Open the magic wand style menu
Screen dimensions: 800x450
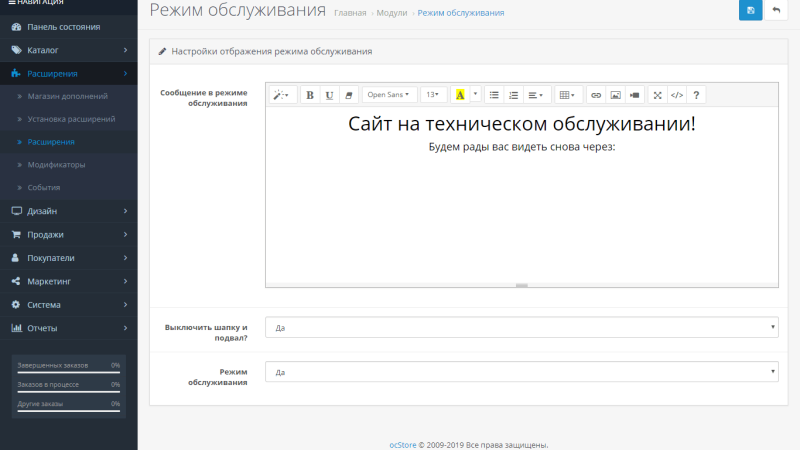click(x=283, y=95)
